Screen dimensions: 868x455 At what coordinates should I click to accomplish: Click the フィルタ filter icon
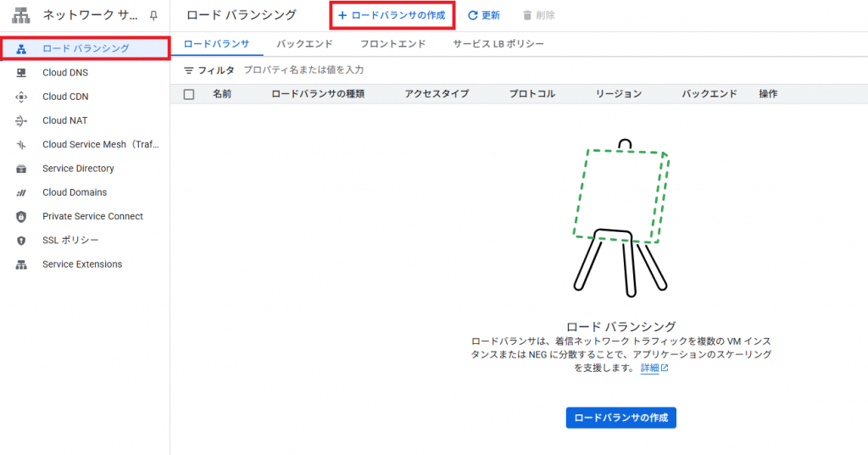point(189,70)
